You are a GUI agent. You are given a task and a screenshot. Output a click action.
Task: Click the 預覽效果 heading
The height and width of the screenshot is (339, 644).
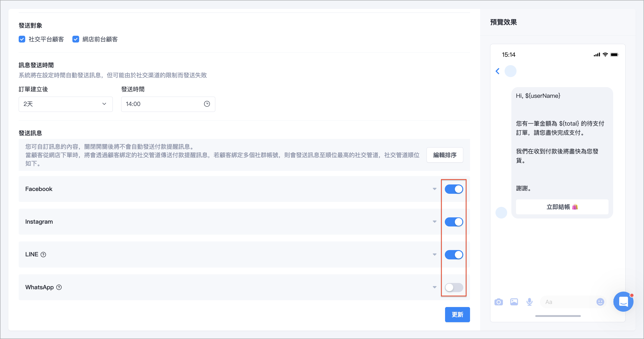tap(503, 22)
